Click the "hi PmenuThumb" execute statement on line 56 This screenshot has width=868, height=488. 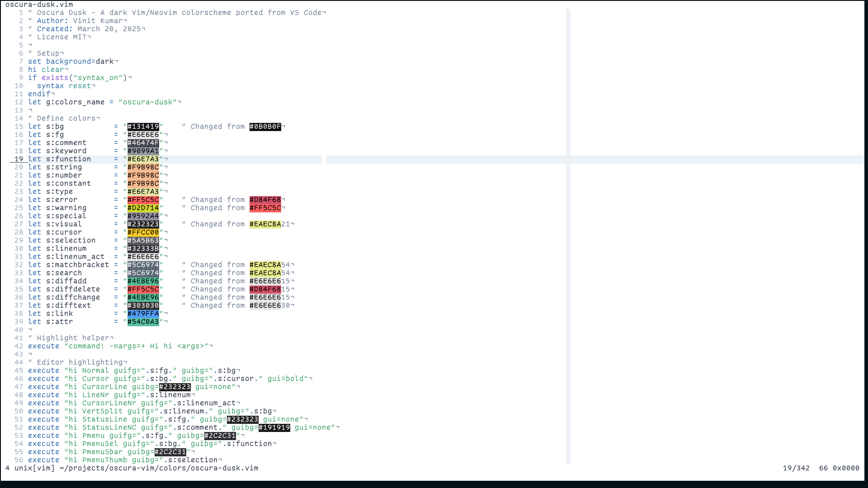pyautogui.click(x=123, y=460)
